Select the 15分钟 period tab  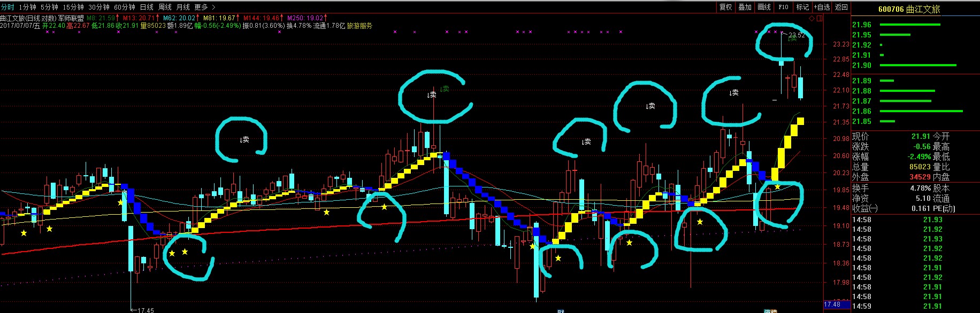point(73,7)
